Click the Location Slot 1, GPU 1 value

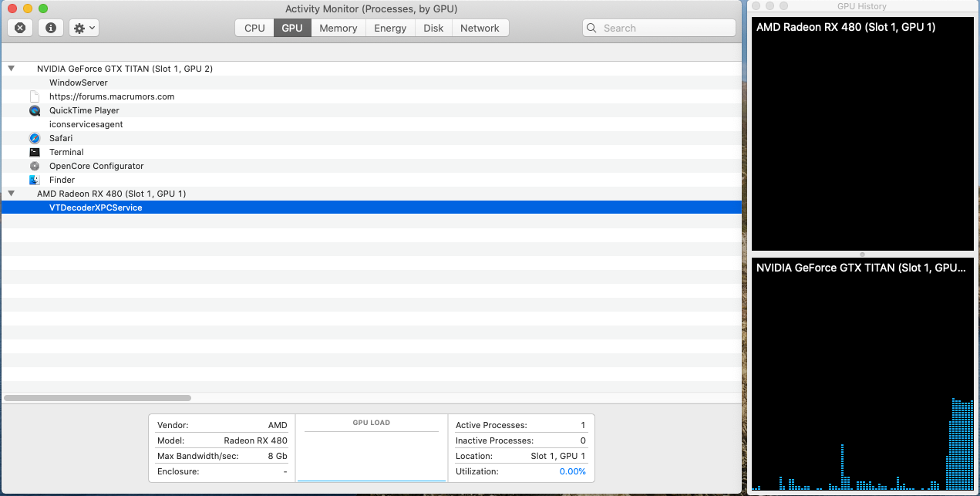click(x=558, y=456)
